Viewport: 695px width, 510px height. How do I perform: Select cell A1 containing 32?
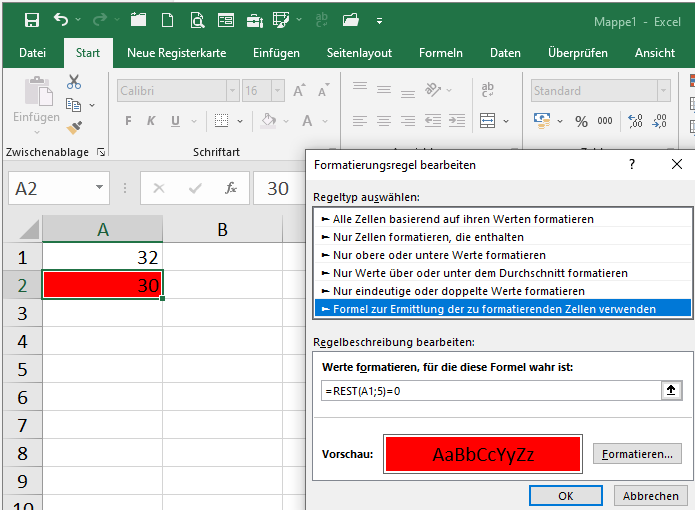tap(103, 257)
